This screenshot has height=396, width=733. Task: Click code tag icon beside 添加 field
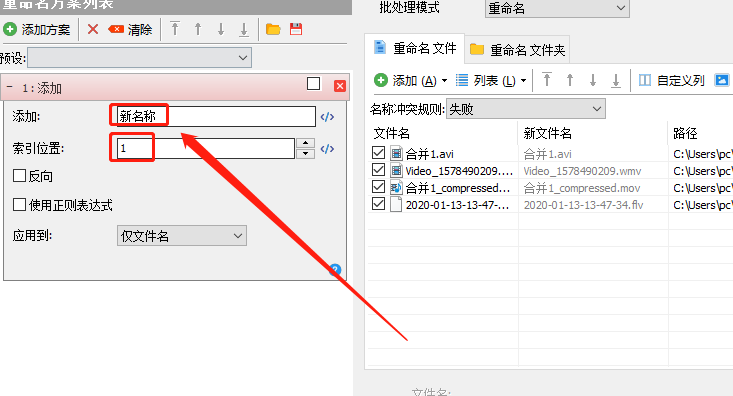click(x=327, y=117)
